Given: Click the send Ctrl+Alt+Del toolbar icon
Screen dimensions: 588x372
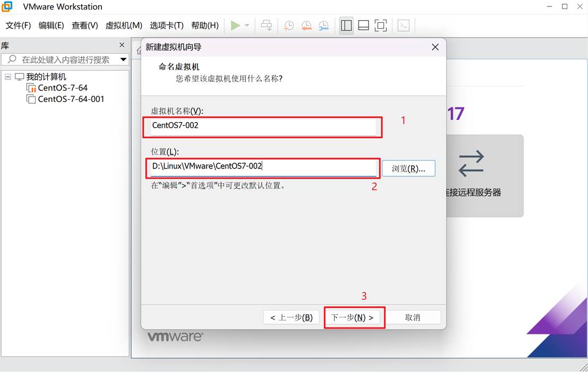Looking at the screenshot, I should (x=267, y=26).
